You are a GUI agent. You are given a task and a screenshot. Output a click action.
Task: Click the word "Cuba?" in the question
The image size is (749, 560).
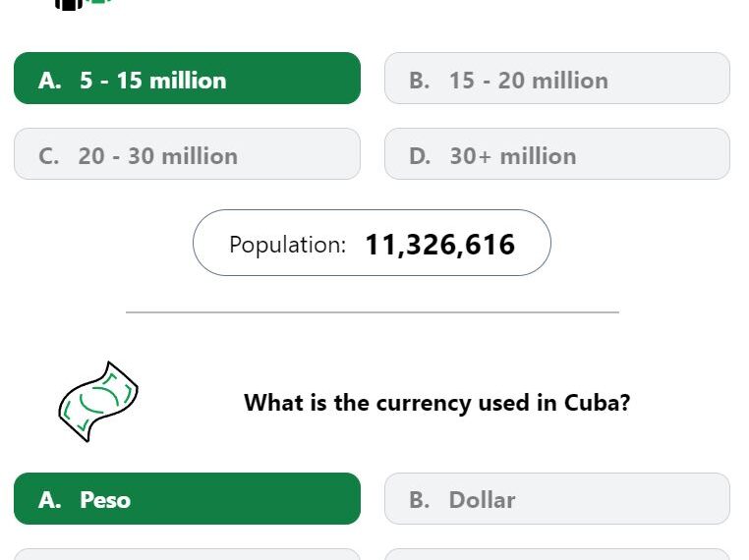point(597,403)
